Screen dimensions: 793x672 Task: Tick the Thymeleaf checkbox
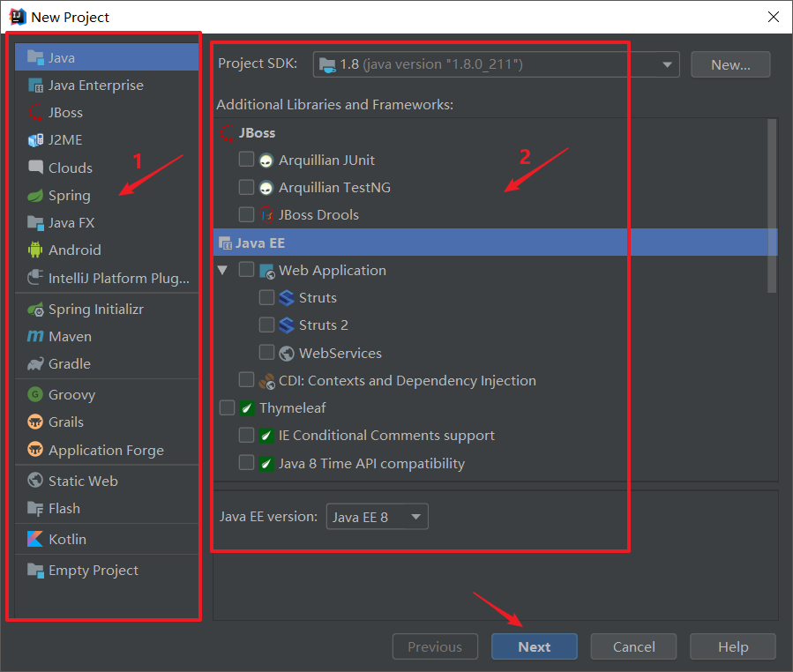tap(227, 407)
